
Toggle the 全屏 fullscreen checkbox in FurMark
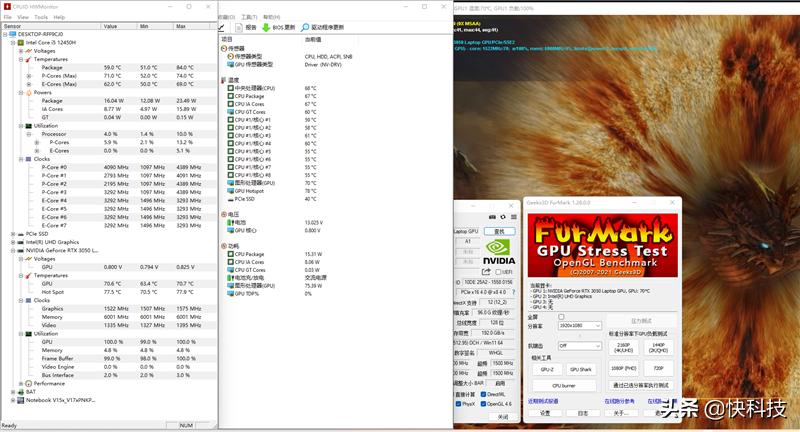tap(561, 317)
